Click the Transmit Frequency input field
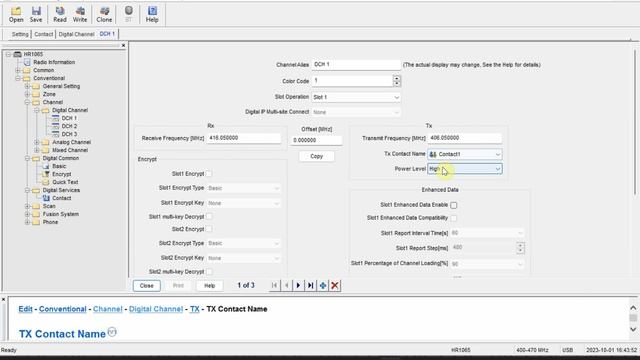 464,138
